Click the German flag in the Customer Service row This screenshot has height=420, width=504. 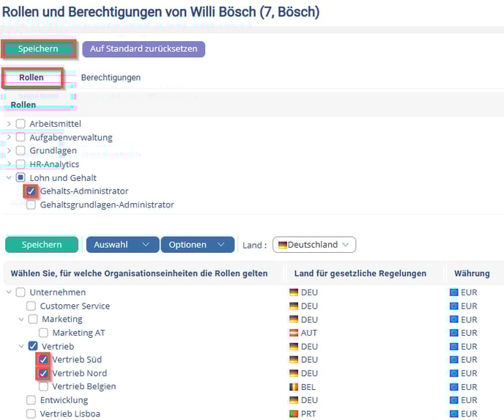[x=294, y=306]
